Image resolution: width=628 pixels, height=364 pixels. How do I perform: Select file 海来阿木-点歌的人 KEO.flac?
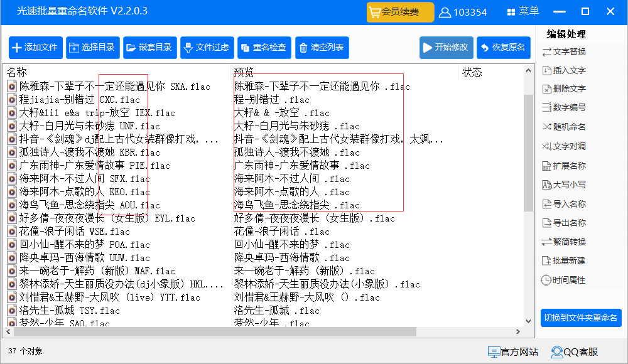(85, 192)
